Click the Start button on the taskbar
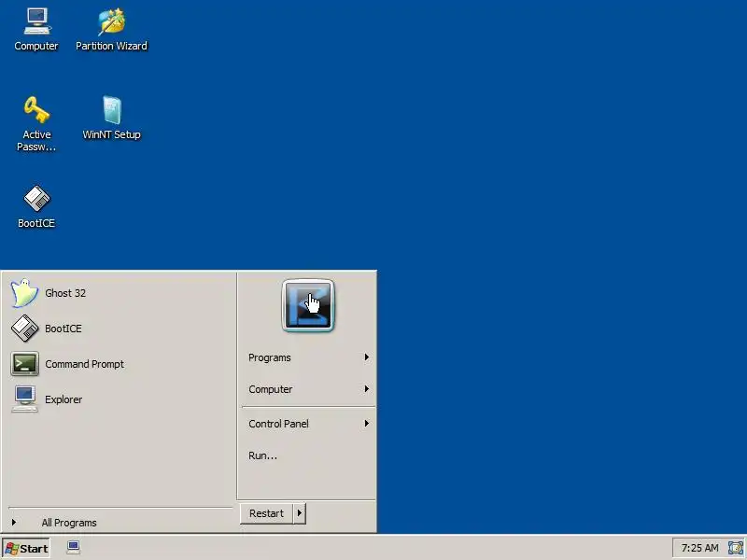Viewport: 747px width, 560px height. tap(26, 548)
